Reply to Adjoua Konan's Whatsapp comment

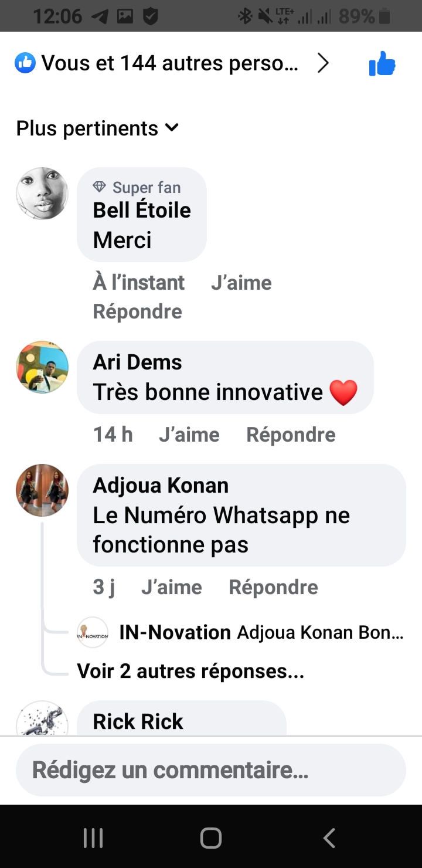click(273, 587)
